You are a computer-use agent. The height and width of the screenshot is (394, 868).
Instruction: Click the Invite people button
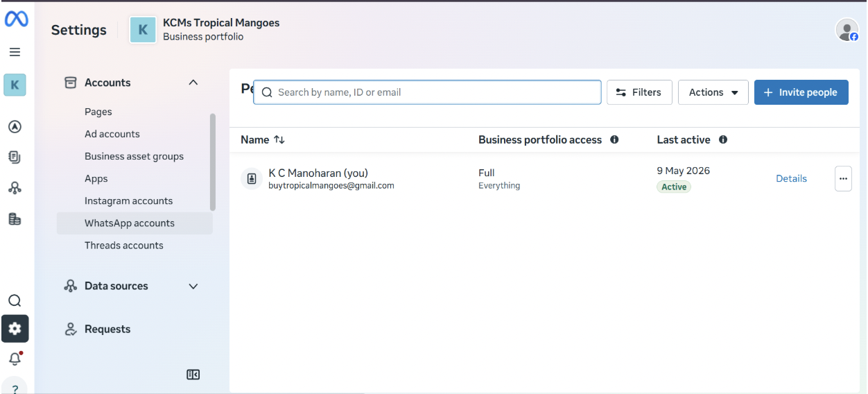801,92
